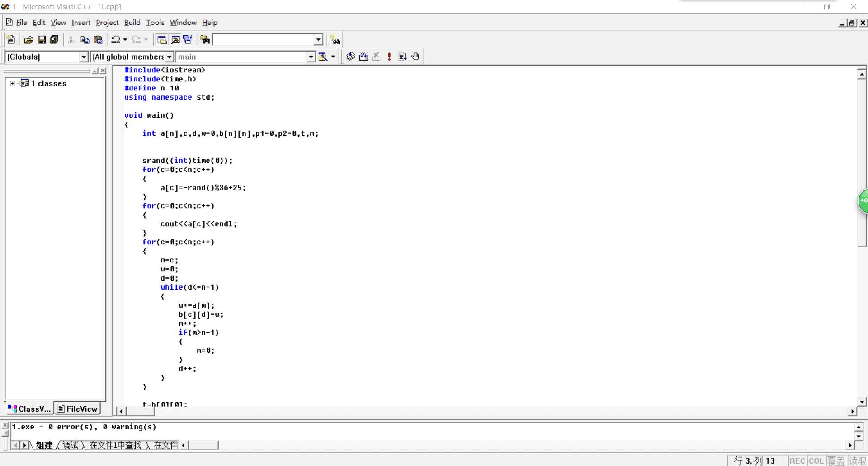The width and height of the screenshot is (868, 466).
Task: Open the Edit menu
Action: click(39, 23)
